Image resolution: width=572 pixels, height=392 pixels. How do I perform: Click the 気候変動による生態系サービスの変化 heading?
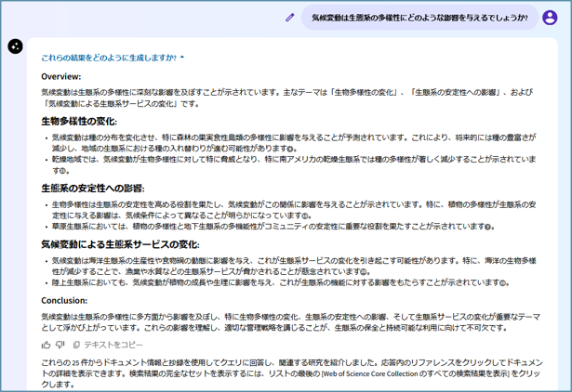[x=120, y=244]
